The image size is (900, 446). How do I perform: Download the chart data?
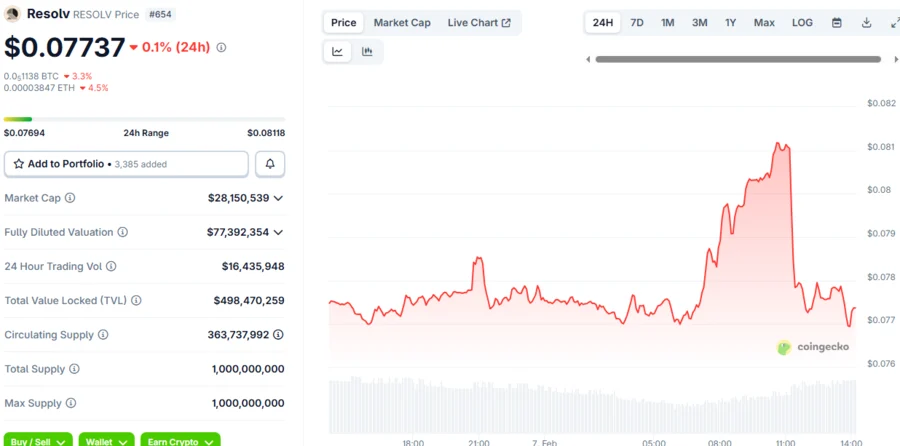[867, 23]
